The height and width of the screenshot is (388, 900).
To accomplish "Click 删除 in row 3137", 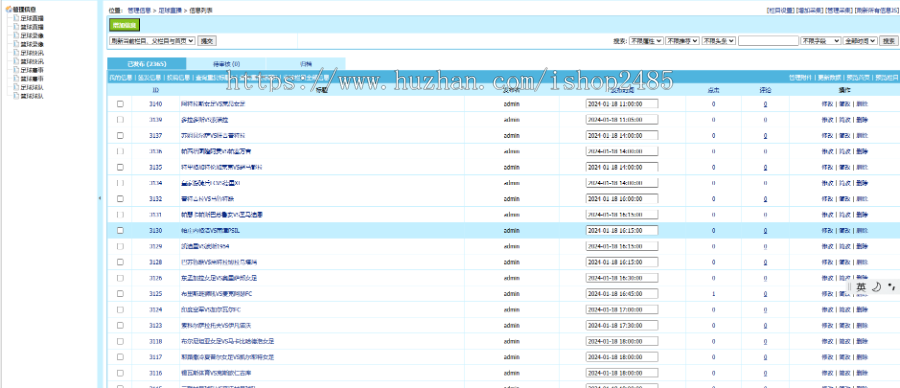I will [x=862, y=135].
